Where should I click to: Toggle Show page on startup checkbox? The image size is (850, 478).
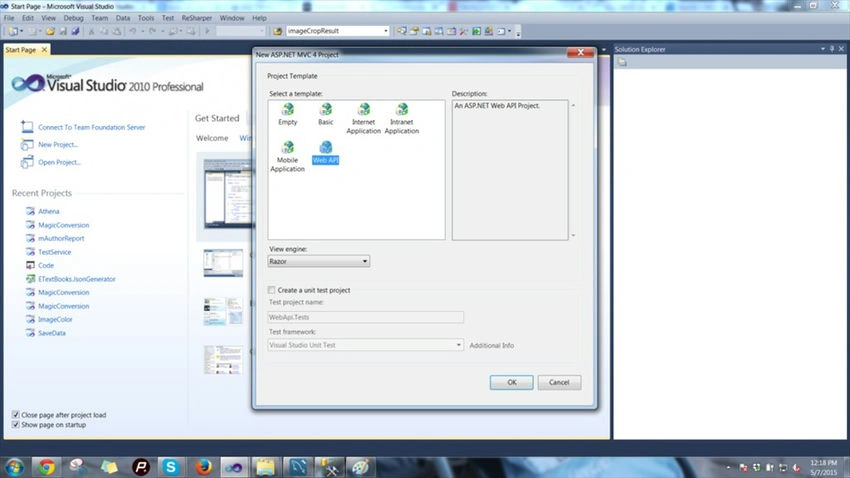click(x=16, y=425)
